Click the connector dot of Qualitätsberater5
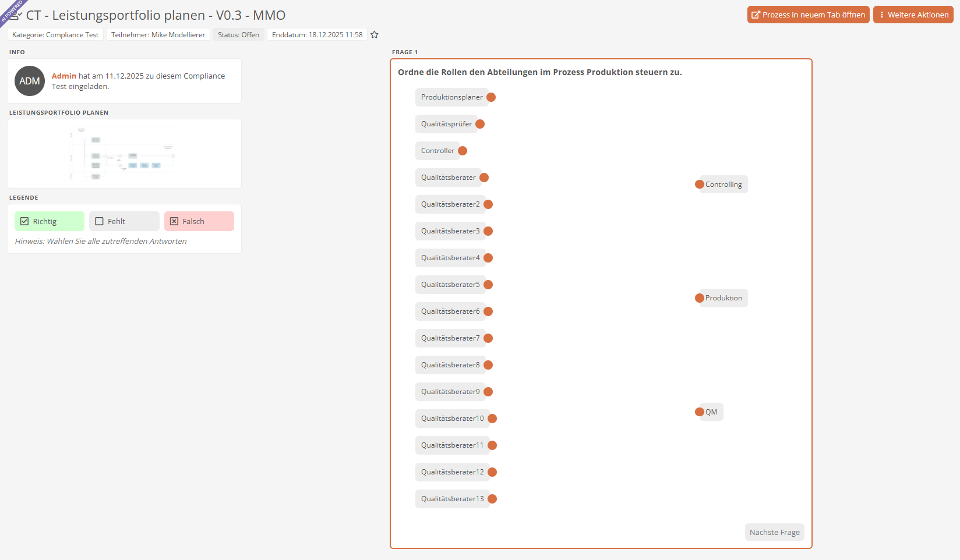This screenshot has height=560, width=960. tap(488, 285)
